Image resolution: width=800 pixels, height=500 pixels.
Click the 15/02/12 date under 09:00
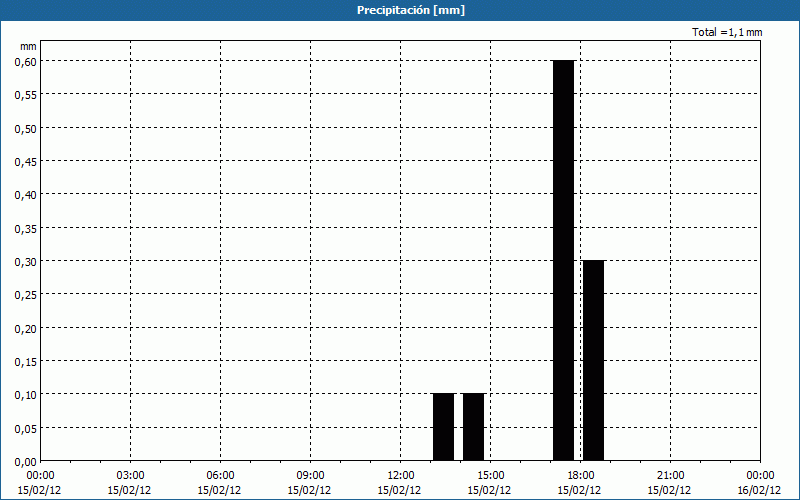pyautogui.click(x=309, y=490)
